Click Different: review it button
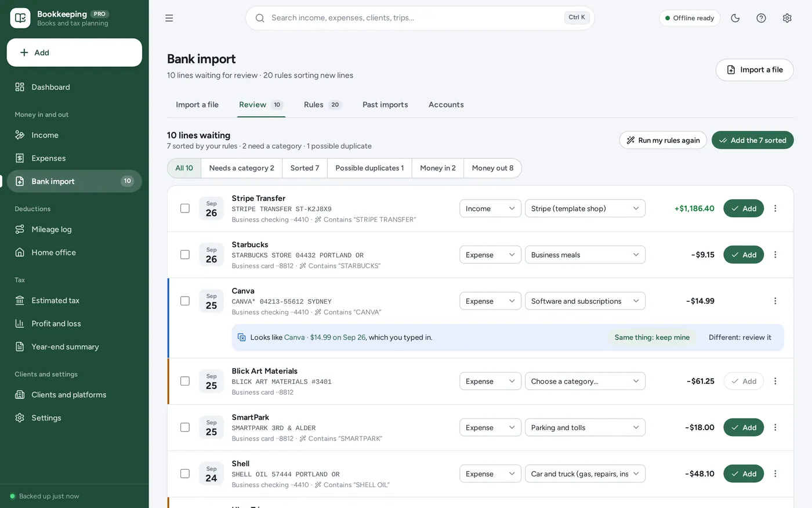 click(x=739, y=337)
